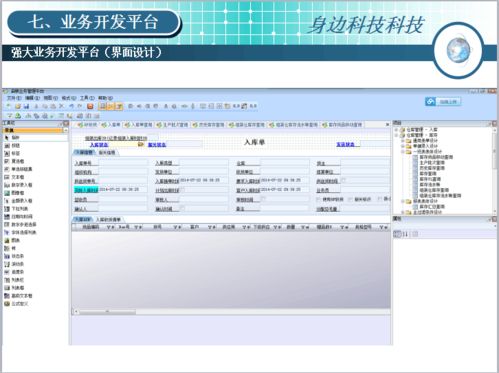Open the 工具(T) menu

(87, 98)
